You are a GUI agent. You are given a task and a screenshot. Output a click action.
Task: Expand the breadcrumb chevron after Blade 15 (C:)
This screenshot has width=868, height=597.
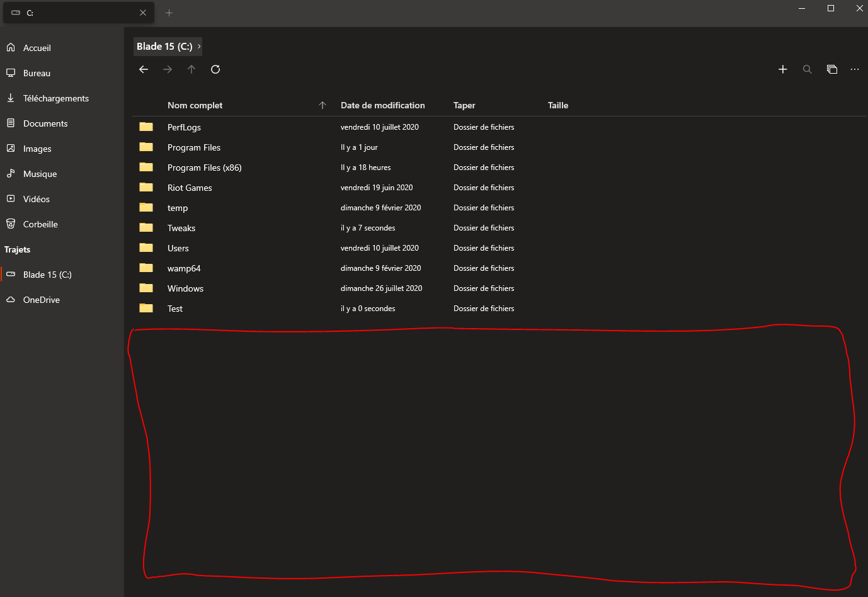pyautogui.click(x=199, y=46)
